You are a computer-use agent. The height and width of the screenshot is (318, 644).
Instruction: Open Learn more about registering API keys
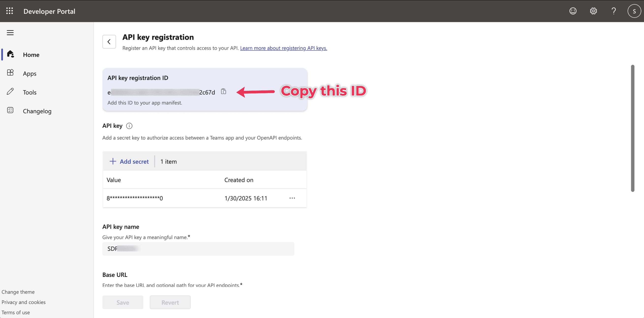(x=284, y=48)
